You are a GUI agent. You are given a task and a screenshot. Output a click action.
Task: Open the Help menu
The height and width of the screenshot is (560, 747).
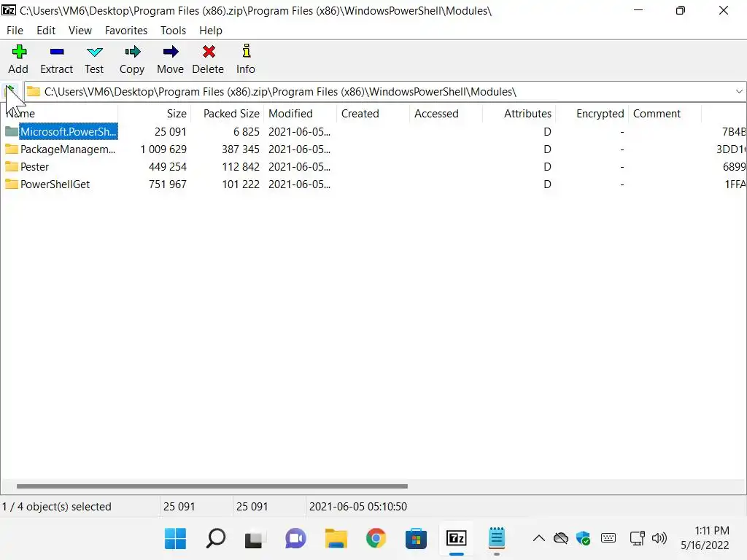pyautogui.click(x=211, y=31)
